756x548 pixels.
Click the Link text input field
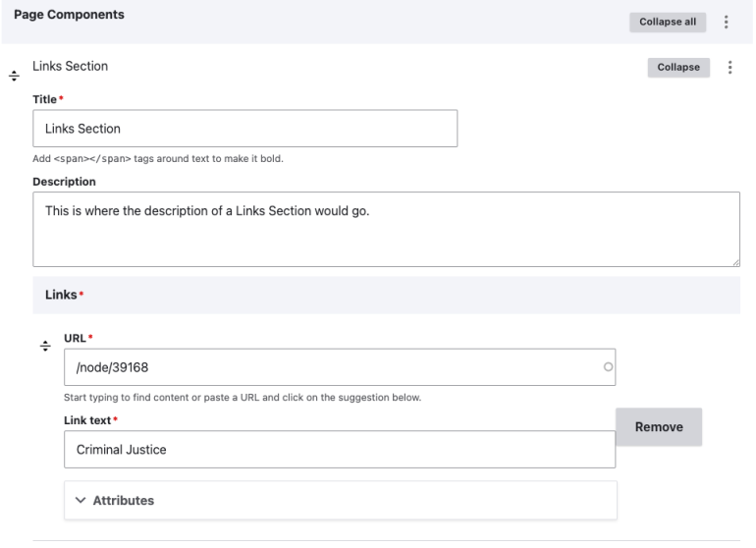(339, 449)
